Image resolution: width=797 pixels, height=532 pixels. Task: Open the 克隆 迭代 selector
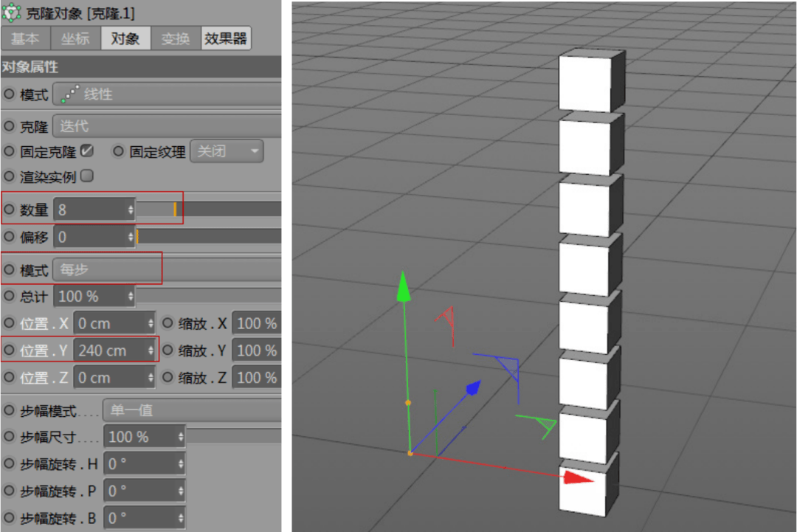[x=168, y=126]
